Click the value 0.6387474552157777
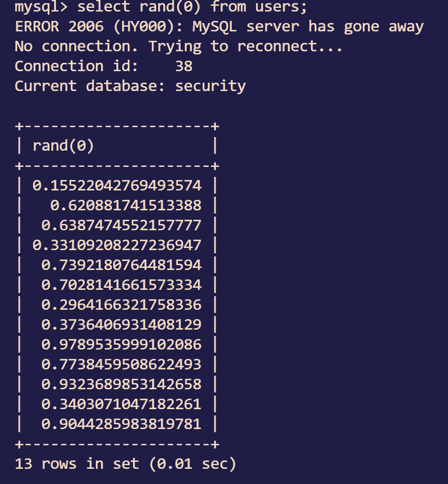Screen dimensions: 448x484 pyautogui.click(x=121, y=226)
